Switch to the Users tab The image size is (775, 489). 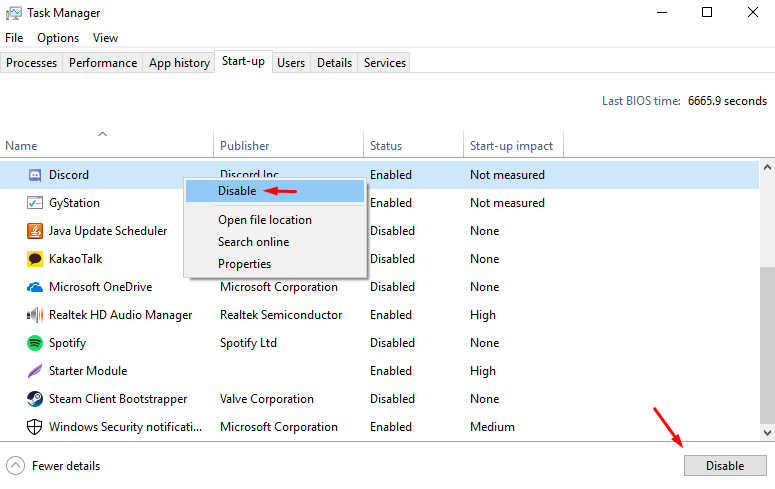pyautogui.click(x=291, y=63)
